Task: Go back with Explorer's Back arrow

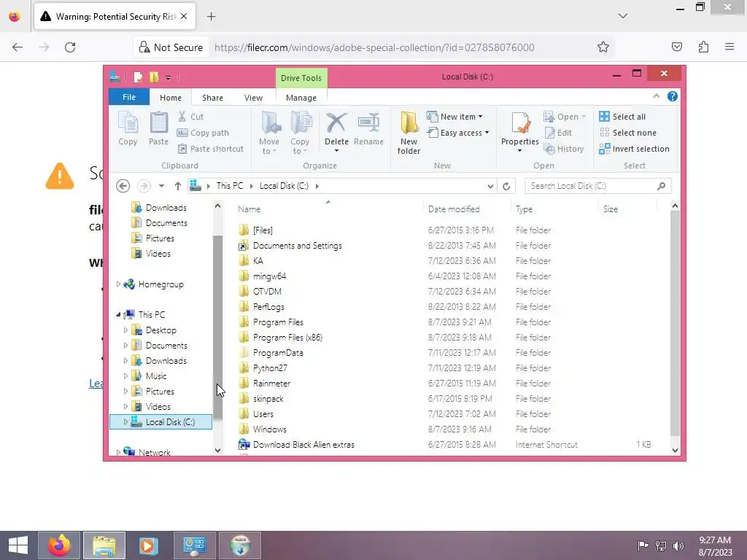Action: [x=123, y=186]
